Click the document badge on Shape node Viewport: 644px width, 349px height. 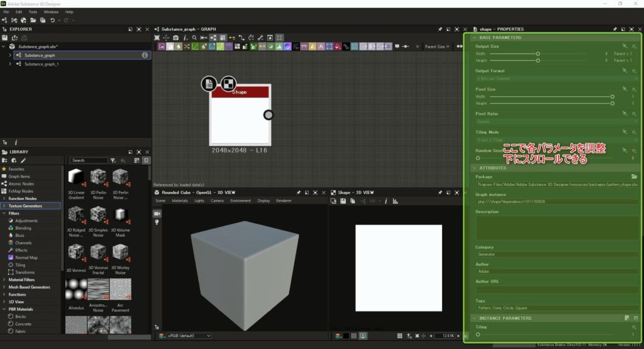[209, 84]
